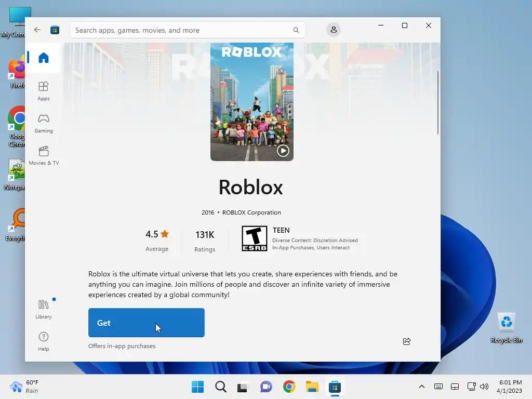Viewport: 532px width, 399px height.
Task: Click the ESRB Teen rating badge
Action: click(x=255, y=238)
